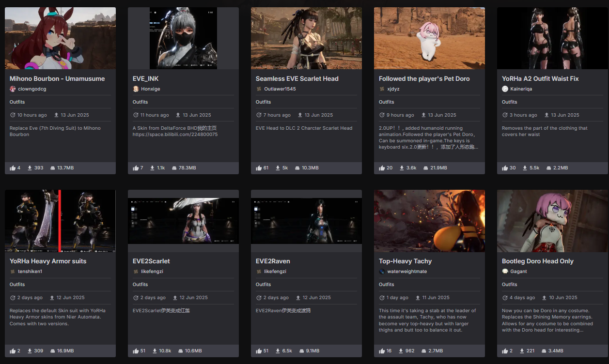Click clowngodcg's author avatar
Screen dimensions: 609x364
(x=13, y=89)
